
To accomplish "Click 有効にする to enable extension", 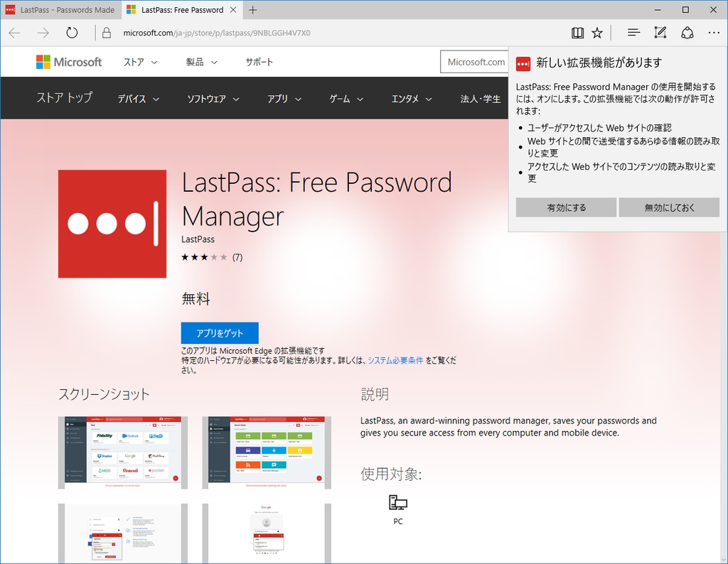I will click(x=566, y=207).
